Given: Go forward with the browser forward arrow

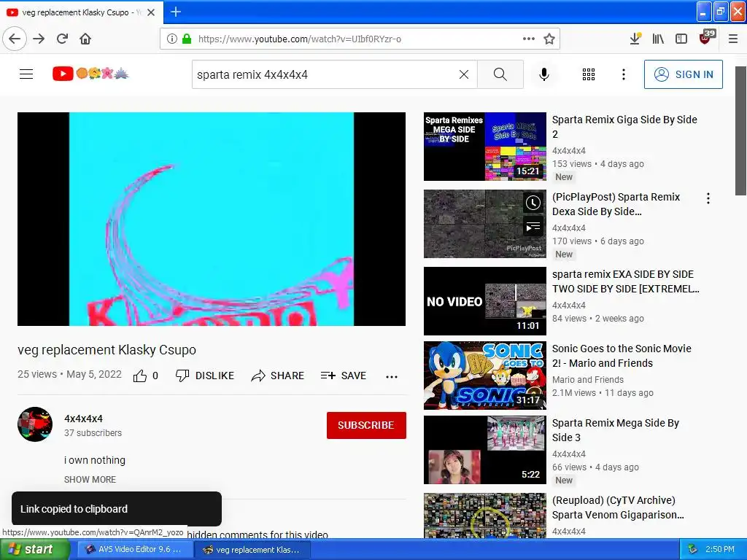Looking at the screenshot, I should (x=39, y=39).
